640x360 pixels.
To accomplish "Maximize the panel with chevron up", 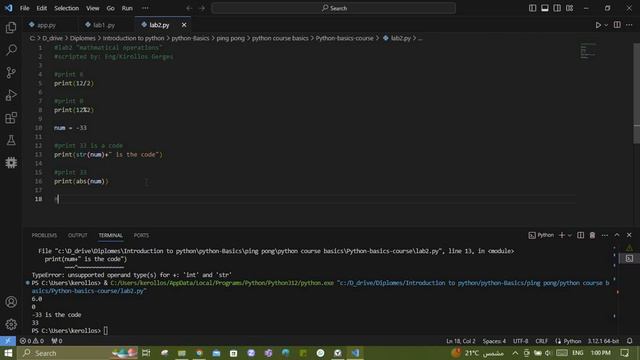I will (617, 235).
